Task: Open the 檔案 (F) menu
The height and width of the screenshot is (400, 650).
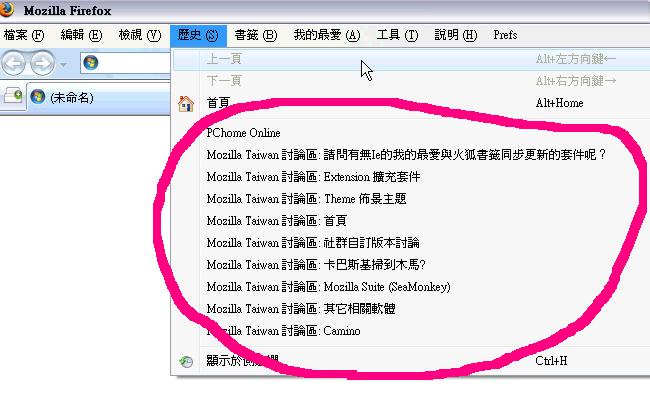Action: pyautogui.click(x=24, y=36)
